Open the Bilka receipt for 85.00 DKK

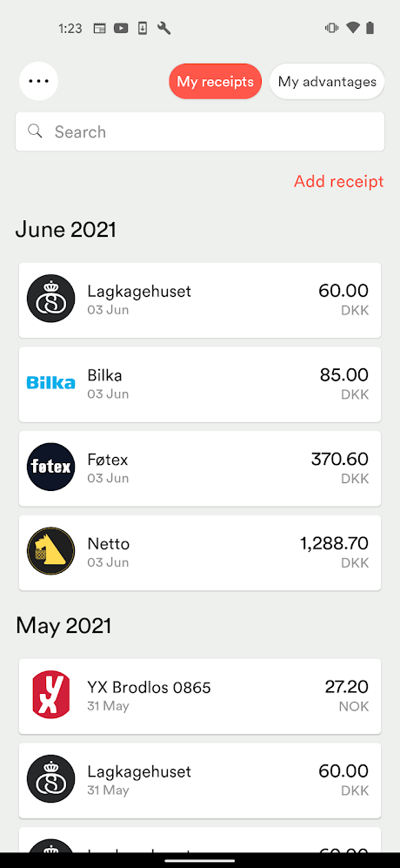tap(200, 384)
